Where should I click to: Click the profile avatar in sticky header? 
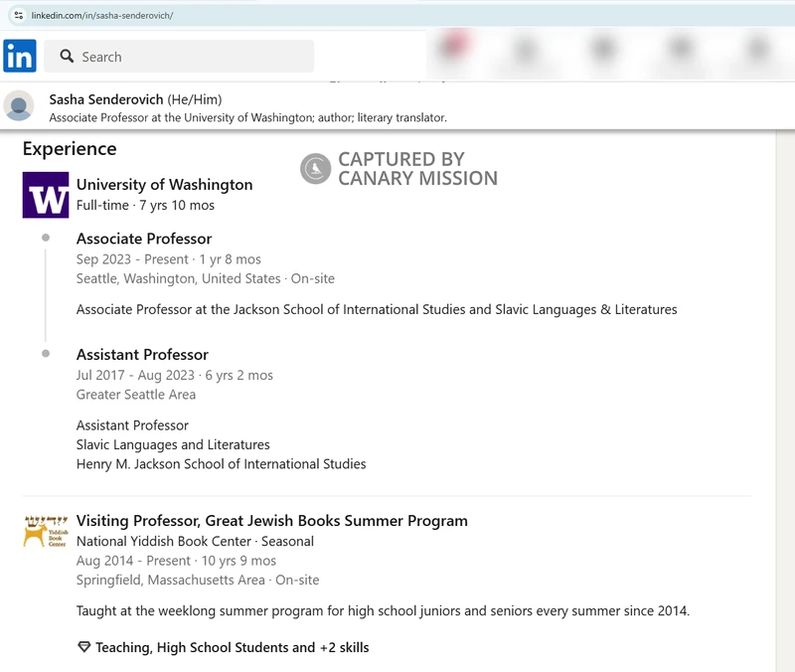(19, 105)
